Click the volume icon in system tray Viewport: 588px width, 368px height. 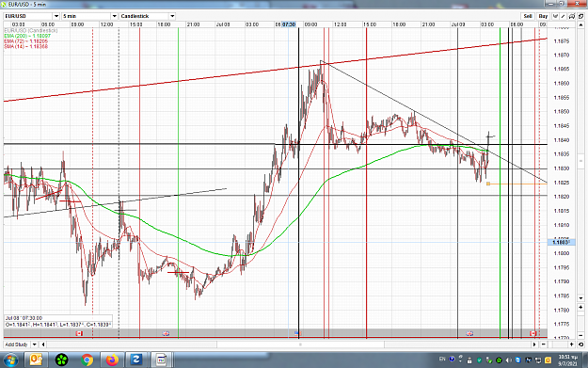click(x=508, y=360)
